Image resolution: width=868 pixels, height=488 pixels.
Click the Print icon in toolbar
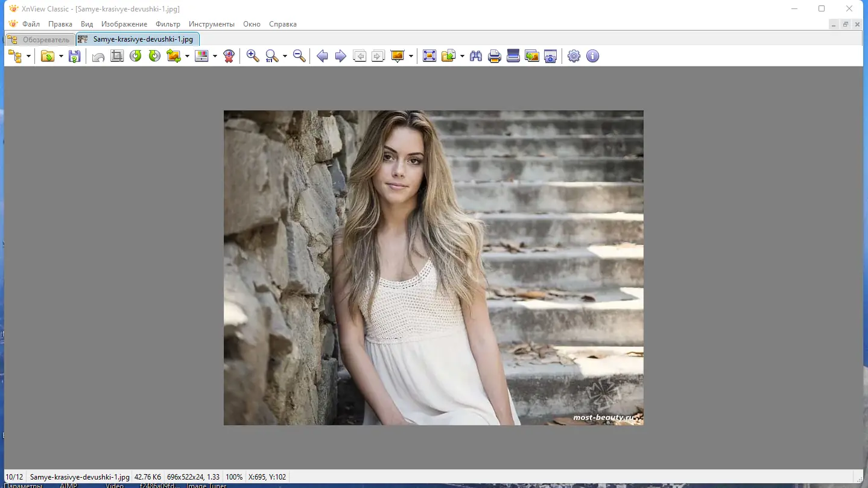coord(495,56)
